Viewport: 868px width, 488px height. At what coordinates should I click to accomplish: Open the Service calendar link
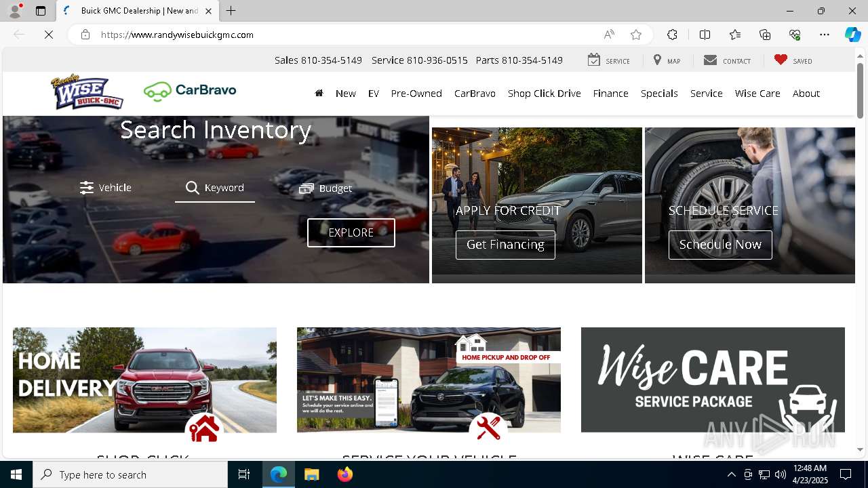(608, 60)
